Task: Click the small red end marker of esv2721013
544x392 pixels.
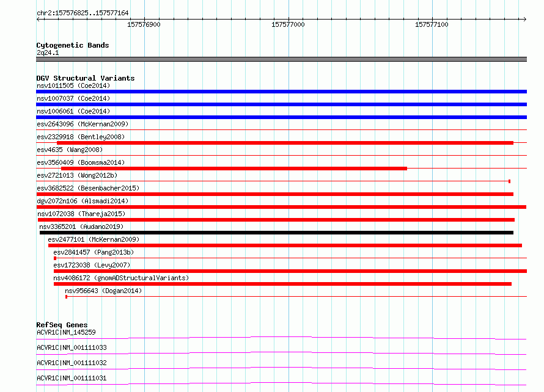Action: 509,181
